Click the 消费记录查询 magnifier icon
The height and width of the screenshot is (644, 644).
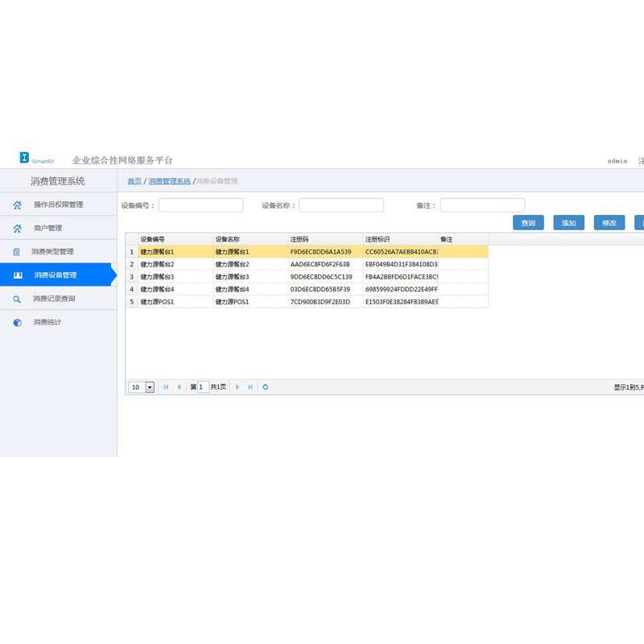click(x=17, y=299)
